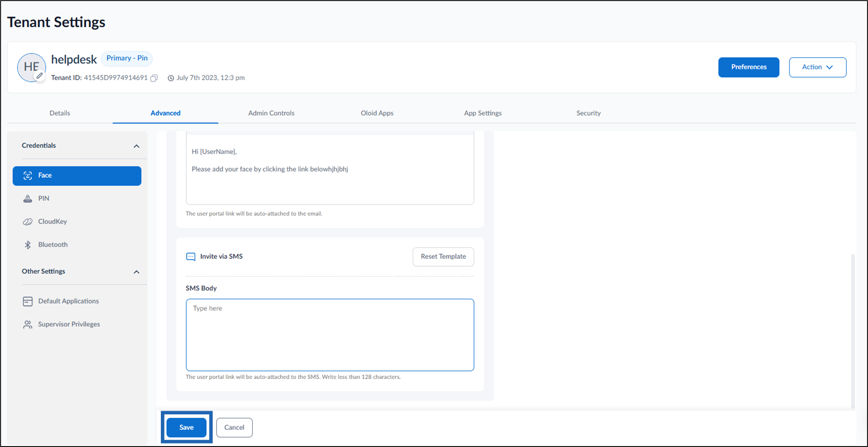This screenshot has width=868, height=447.
Task: Click the edit pencil icon on HE avatar
Action: 39,76
